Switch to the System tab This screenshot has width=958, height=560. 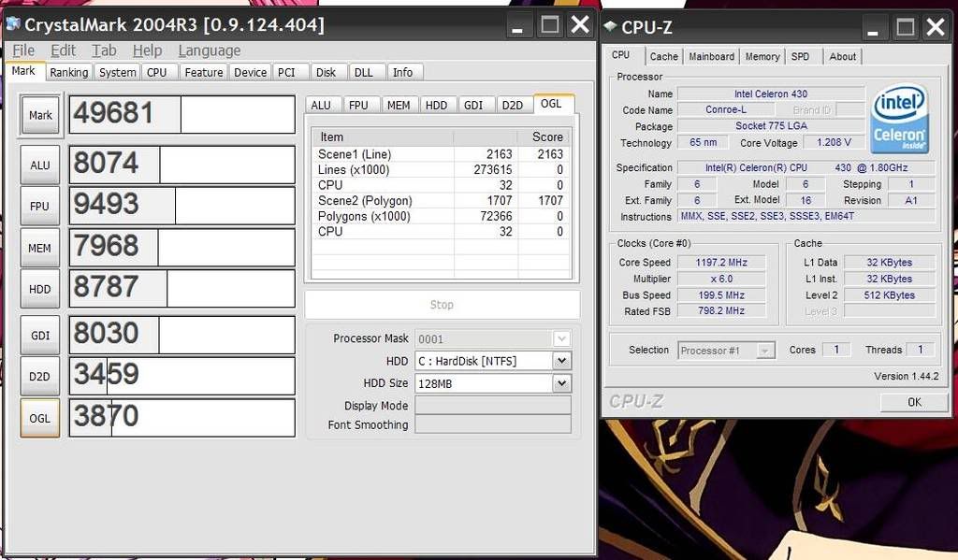click(117, 73)
